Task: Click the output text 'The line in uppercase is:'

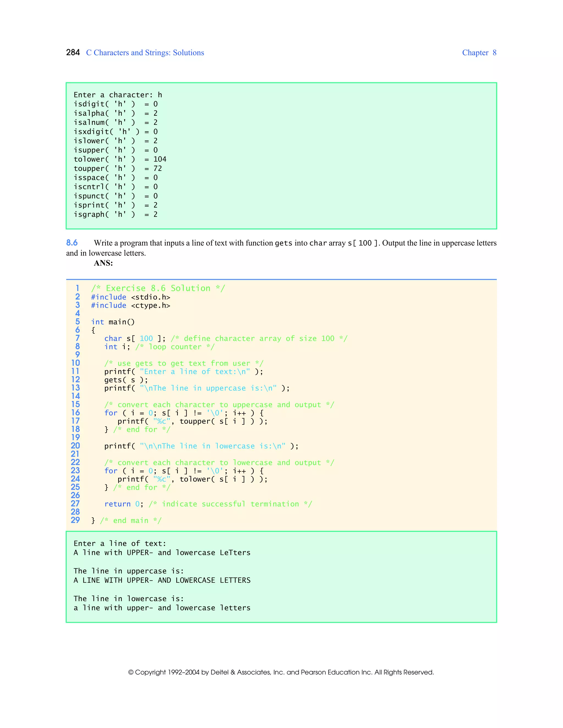Action: [x=129, y=571]
